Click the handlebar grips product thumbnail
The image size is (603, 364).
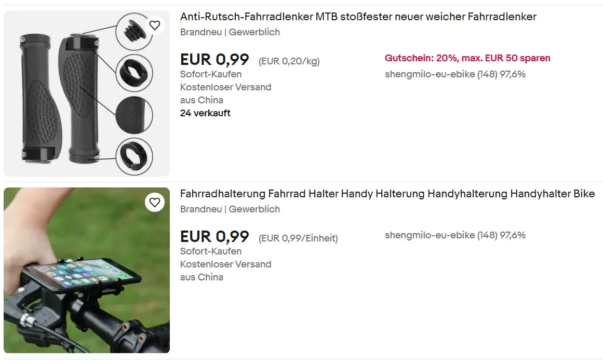pos(87,93)
